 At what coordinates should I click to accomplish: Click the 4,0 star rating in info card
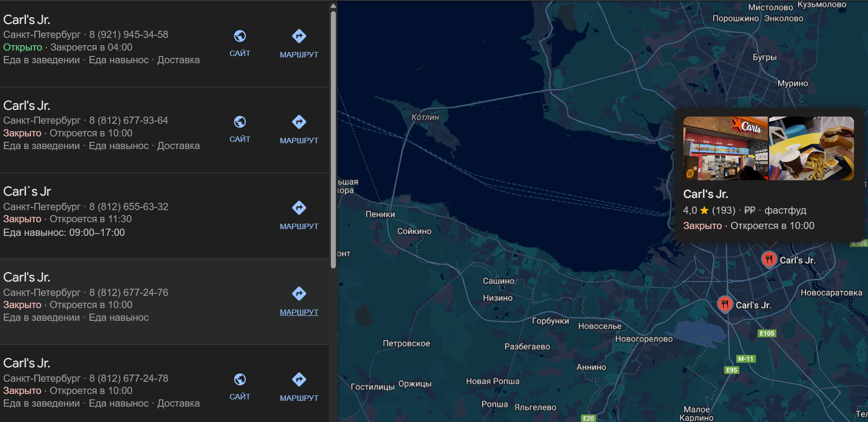[x=696, y=211]
